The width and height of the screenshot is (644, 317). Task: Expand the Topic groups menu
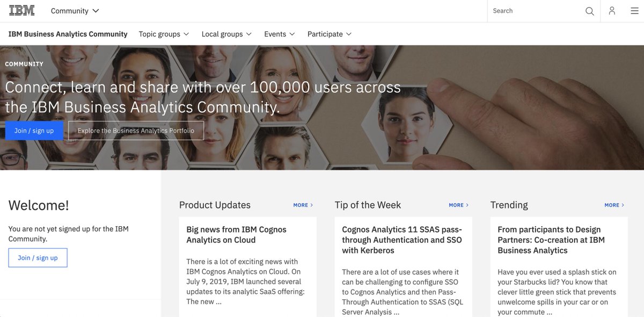point(164,34)
